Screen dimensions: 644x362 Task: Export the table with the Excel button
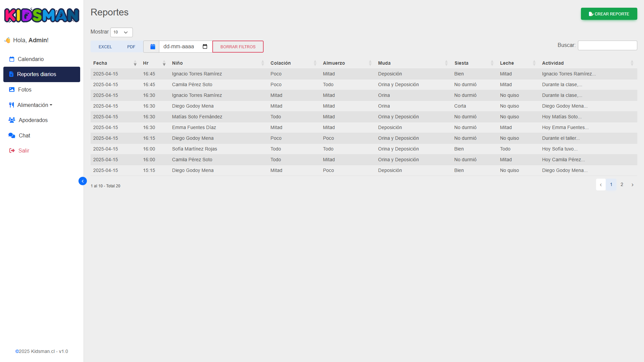coord(105,47)
